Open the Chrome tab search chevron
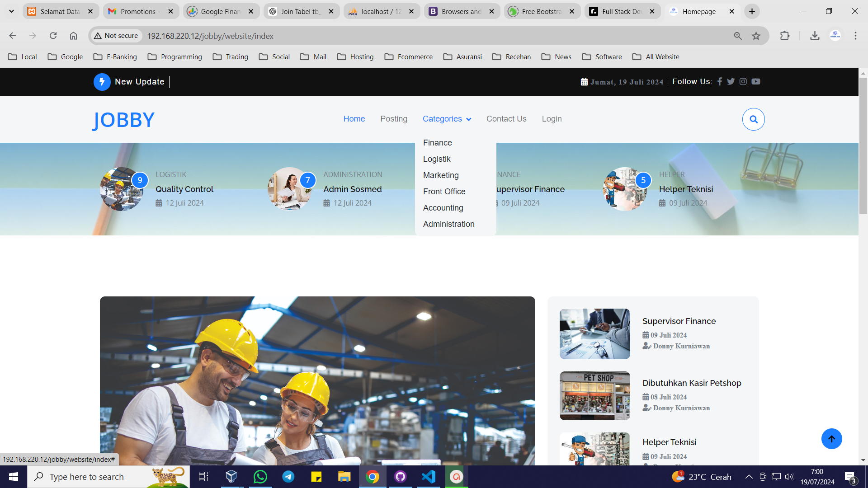Screen dimensions: 868x488 tap(11, 11)
